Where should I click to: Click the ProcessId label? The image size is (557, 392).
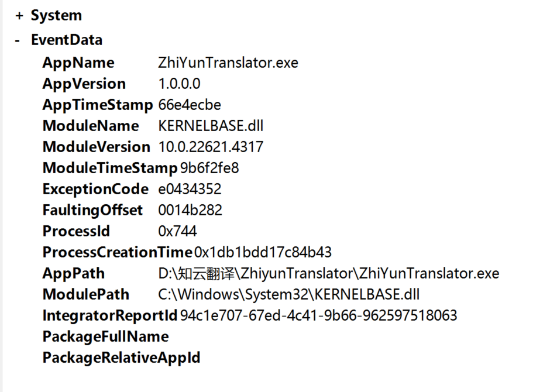click(x=77, y=231)
